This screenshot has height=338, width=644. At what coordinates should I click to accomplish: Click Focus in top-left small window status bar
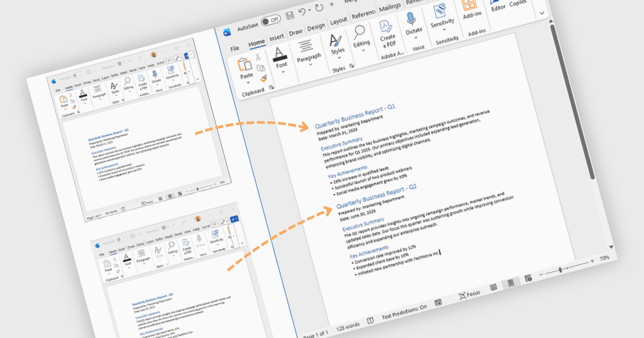tap(147, 203)
